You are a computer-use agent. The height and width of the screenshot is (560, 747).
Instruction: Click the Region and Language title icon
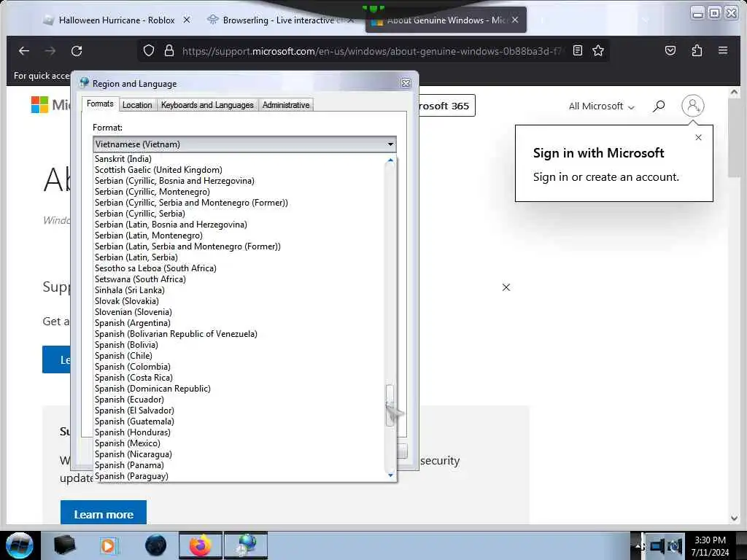click(85, 83)
